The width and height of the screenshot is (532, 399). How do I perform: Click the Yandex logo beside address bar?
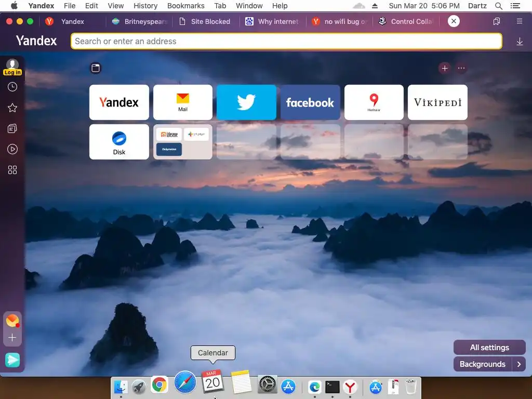point(36,41)
